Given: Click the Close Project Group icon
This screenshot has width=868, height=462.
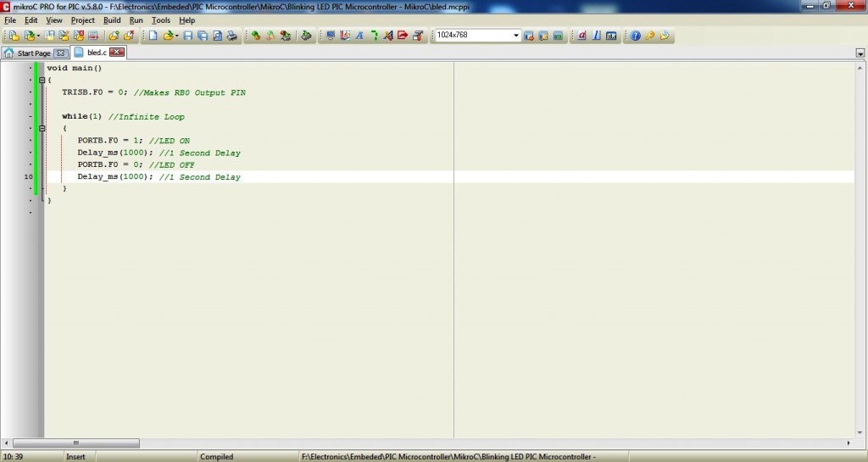Looking at the screenshot, I should pos(93,36).
